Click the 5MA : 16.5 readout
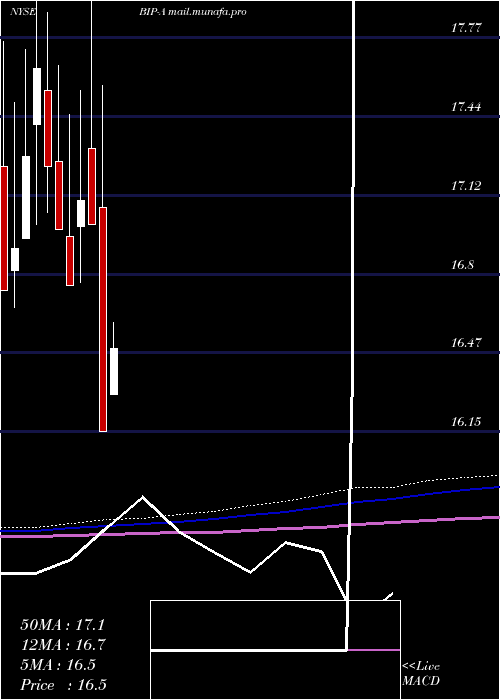The width and height of the screenshot is (500, 700). [58, 665]
